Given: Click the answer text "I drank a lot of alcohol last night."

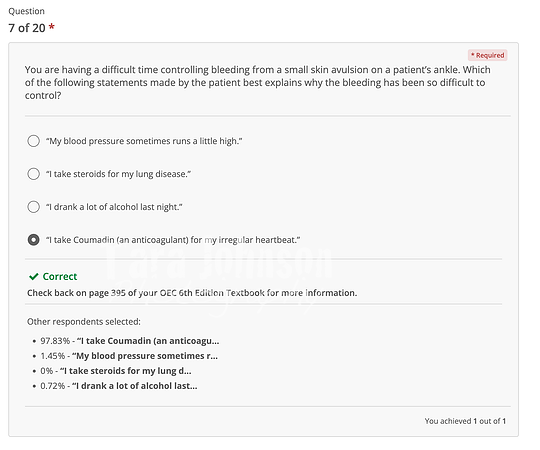Looking at the screenshot, I should (x=114, y=207).
